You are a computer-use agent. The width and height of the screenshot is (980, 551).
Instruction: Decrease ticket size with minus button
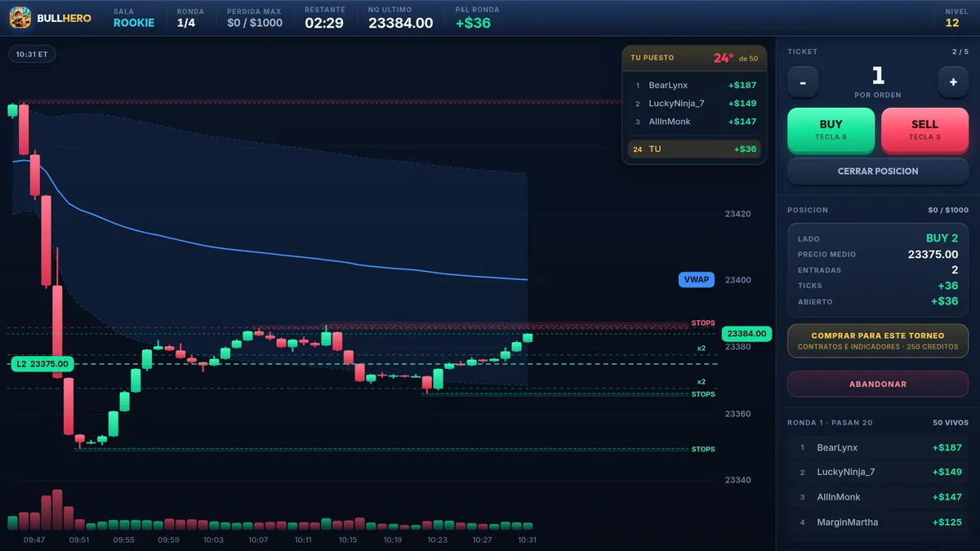coord(803,82)
